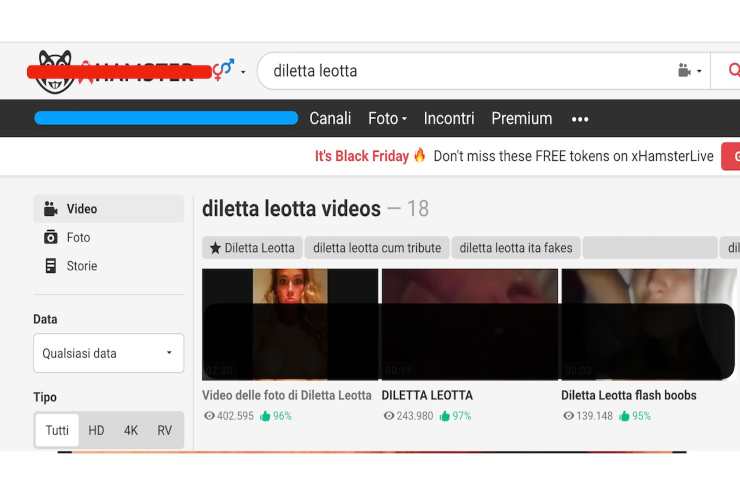Select the Video filter in the sidebar
Screen dimensions: 740x500
point(109,209)
